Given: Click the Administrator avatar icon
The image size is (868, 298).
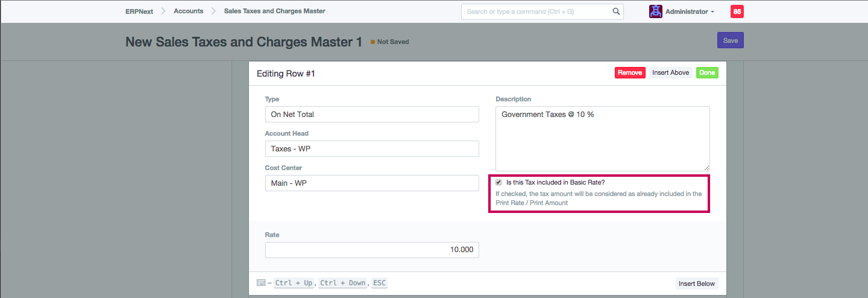Looking at the screenshot, I should click(x=655, y=11).
